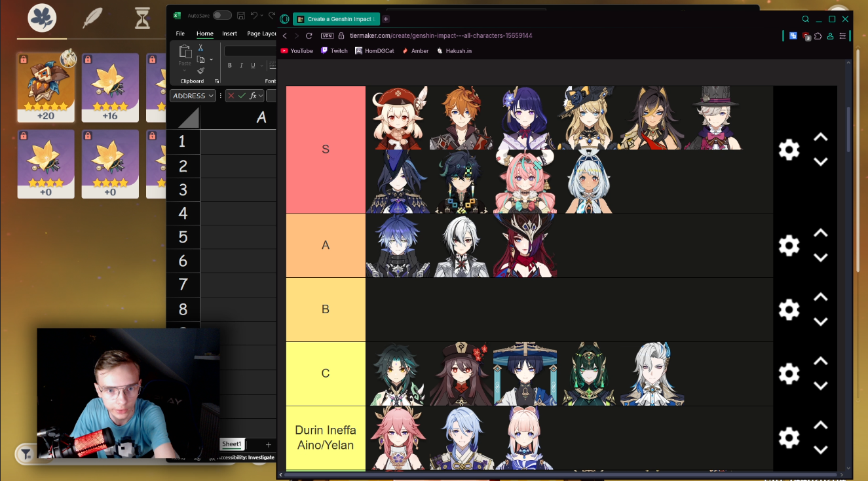Select the hourglass sands artifact category icon
The height and width of the screenshot is (481, 868).
click(x=142, y=18)
